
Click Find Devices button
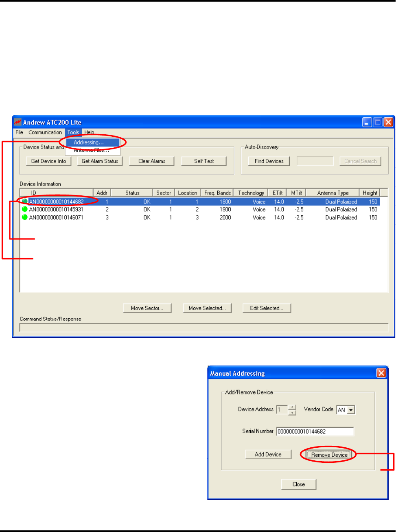[269, 161]
